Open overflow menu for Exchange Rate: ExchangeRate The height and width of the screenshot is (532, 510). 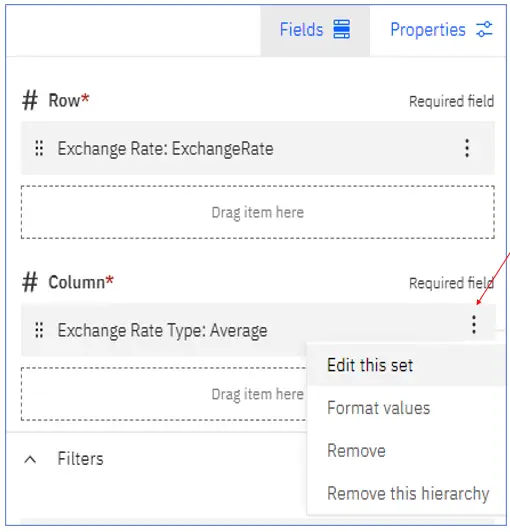point(467,148)
